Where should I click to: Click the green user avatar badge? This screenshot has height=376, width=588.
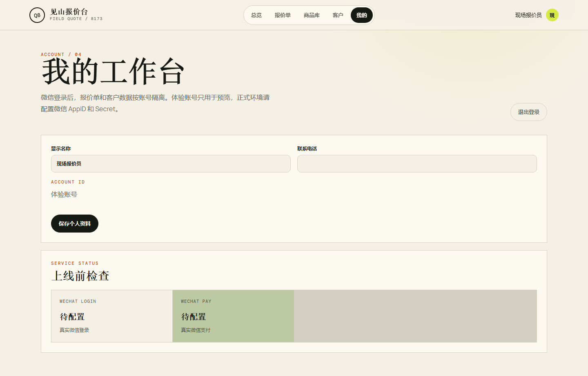(552, 15)
